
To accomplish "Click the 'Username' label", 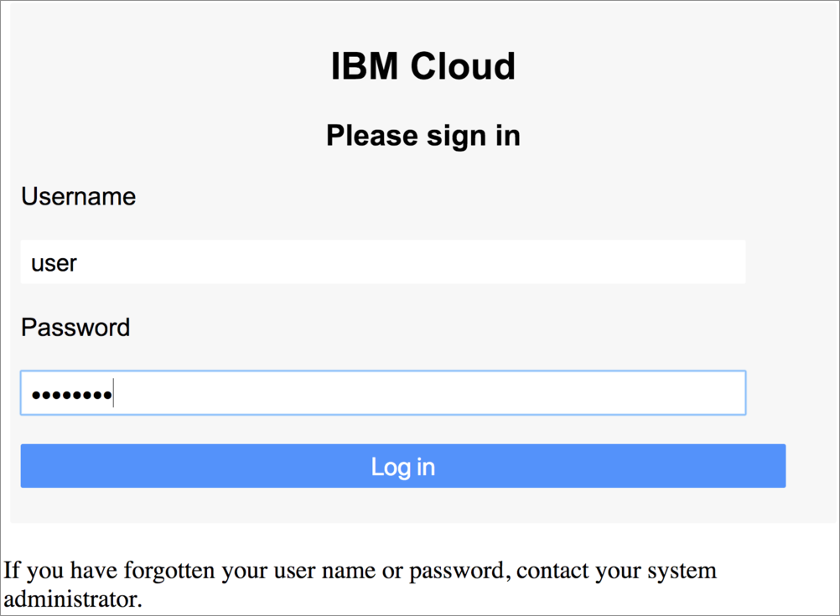I will pyautogui.click(x=78, y=196).
